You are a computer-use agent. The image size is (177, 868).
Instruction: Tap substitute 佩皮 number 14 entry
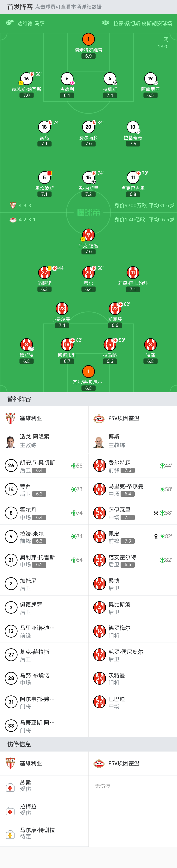pyautogui.click(x=133, y=536)
